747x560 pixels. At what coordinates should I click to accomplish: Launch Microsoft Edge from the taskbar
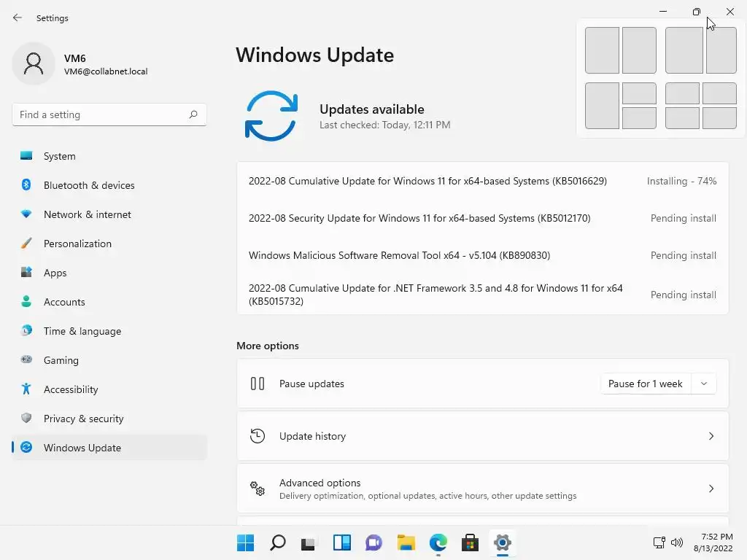tap(438, 542)
